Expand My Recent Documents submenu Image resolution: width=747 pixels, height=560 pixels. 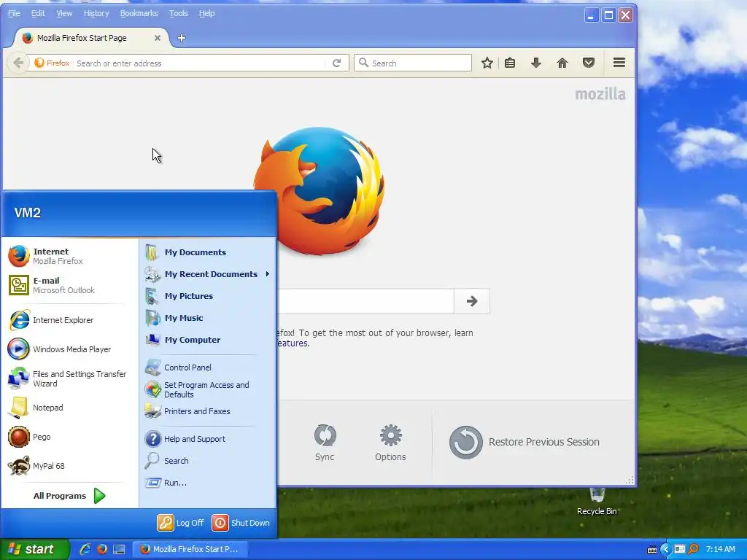(x=208, y=274)
